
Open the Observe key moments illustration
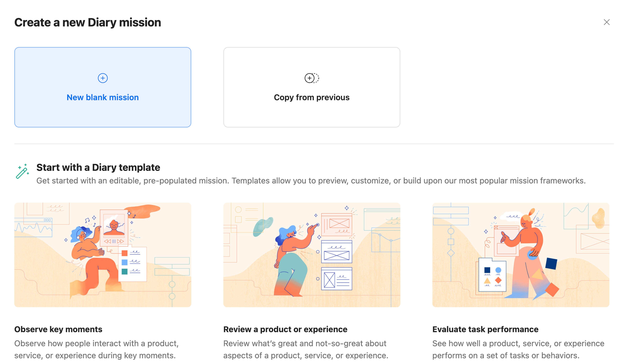click(x=103, y=255)
